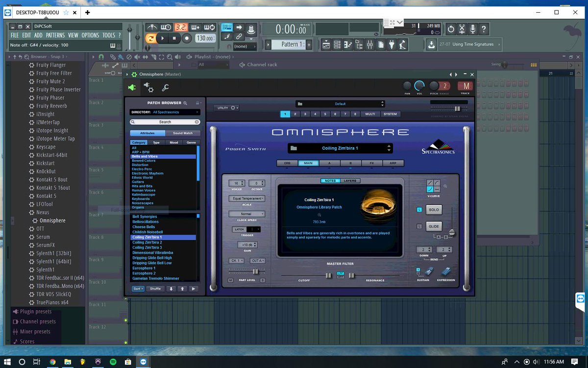Click the Sound Match button
The width and height of the screenshot is (588, 368).
[183, 133]
